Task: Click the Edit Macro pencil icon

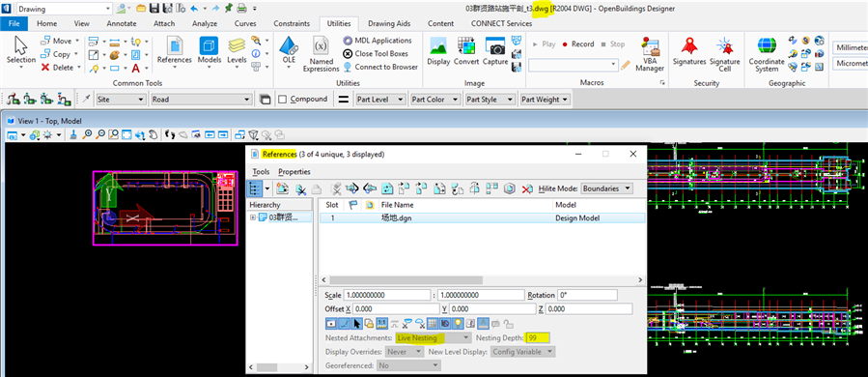Action: 625,65
